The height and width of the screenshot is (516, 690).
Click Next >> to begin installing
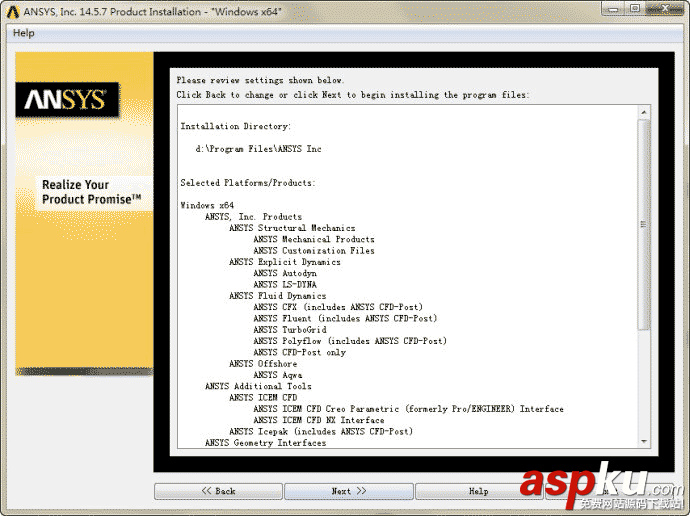(x=349, y=491)
